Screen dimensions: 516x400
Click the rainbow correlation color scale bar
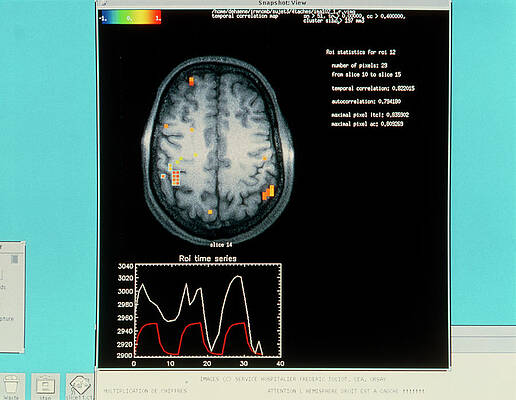131,17
